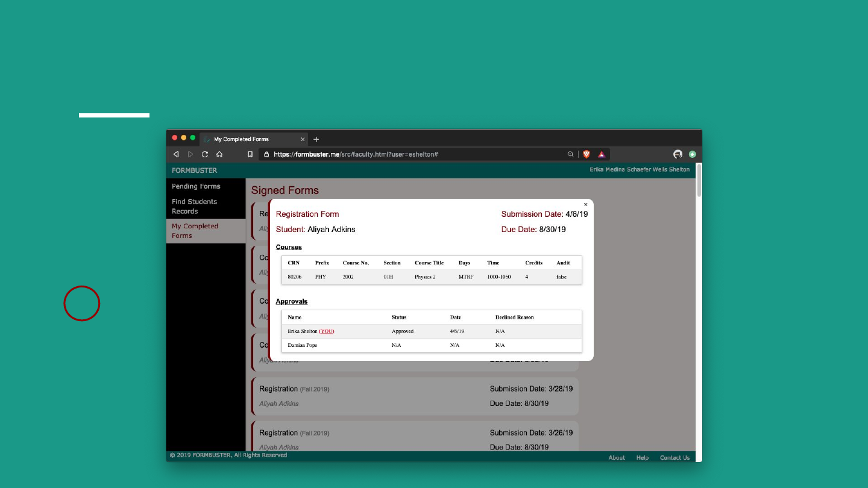This screenshot has height=488, width=868.
Task: Click the Student label in the popup
Action: point(291,230)
